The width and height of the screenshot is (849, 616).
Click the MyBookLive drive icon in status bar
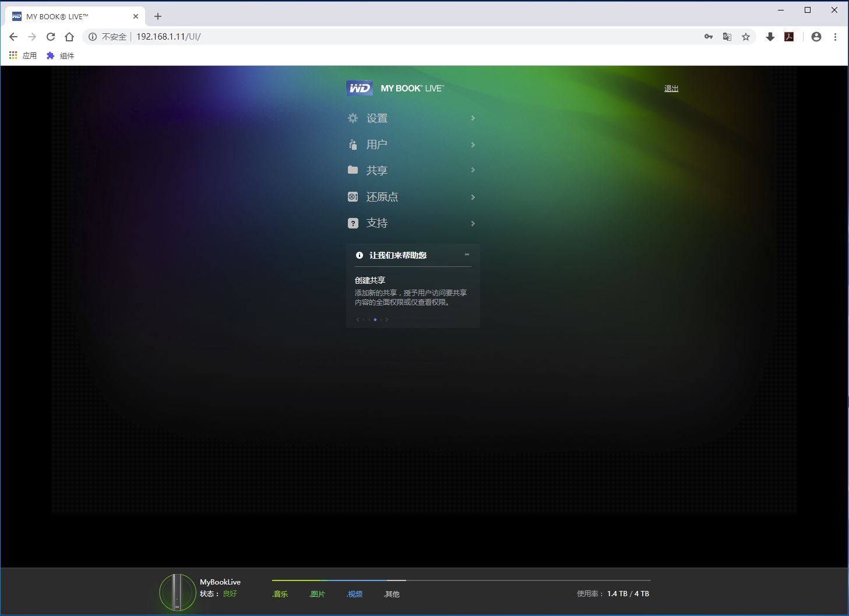tap(177, 592)
